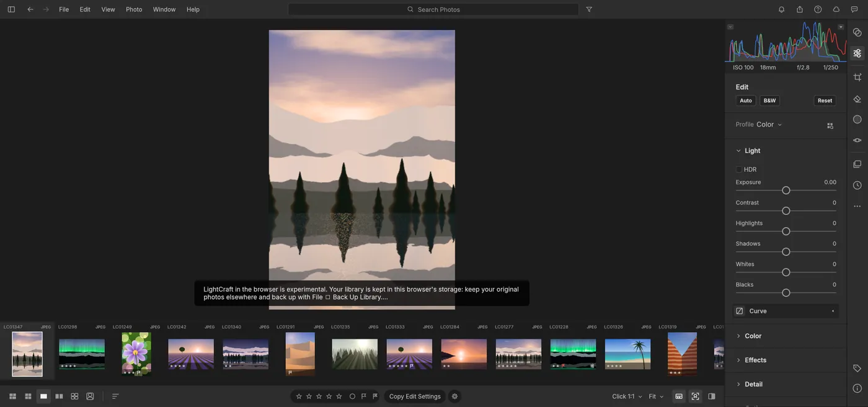Open the help question mark icon

(x=818, y=9)
